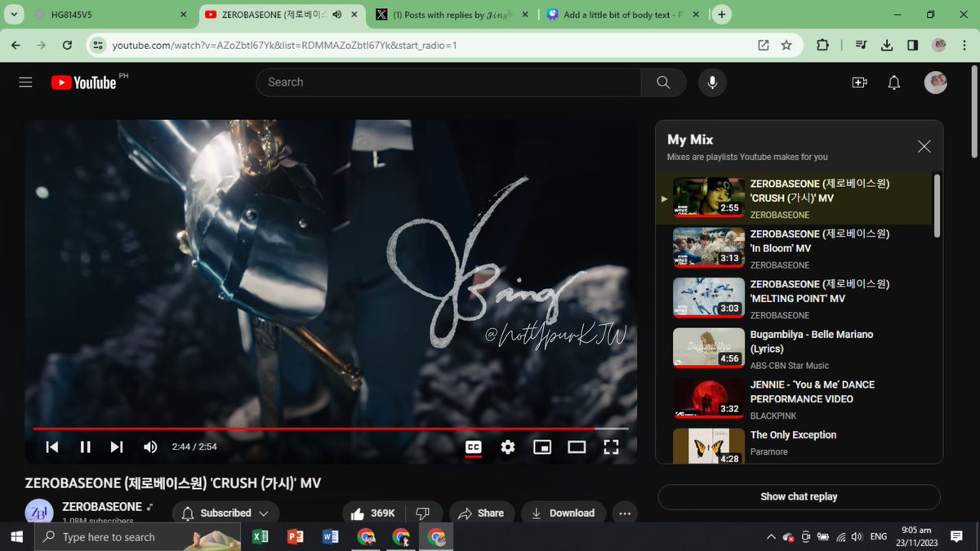Viewport: 980px width, 551px height.
Task: Open the ZEROBASEONE channel avatar
Action: [39, 511]
